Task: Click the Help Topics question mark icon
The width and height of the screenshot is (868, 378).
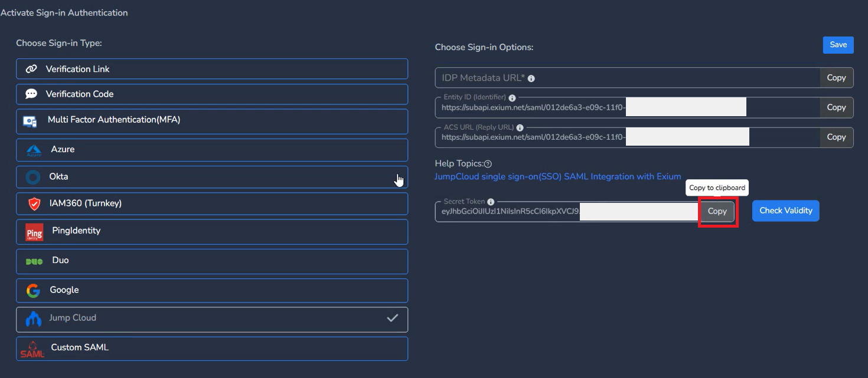Action: [x=488, y=164]
